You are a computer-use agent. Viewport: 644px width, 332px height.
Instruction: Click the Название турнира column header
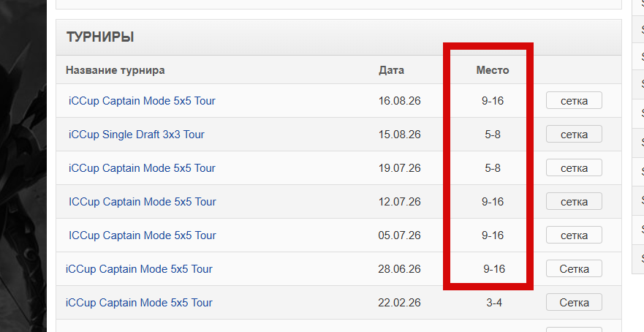pyautogui.click(x=115, y=70)
